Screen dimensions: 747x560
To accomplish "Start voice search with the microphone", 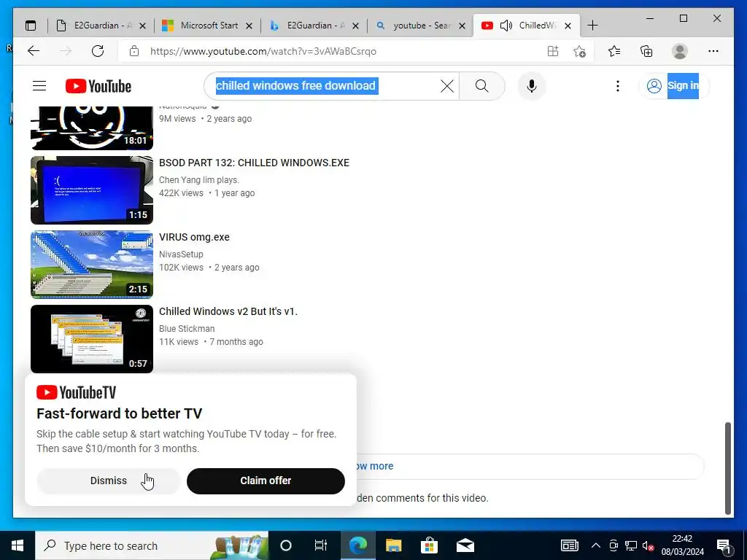I will coord(532,86).
